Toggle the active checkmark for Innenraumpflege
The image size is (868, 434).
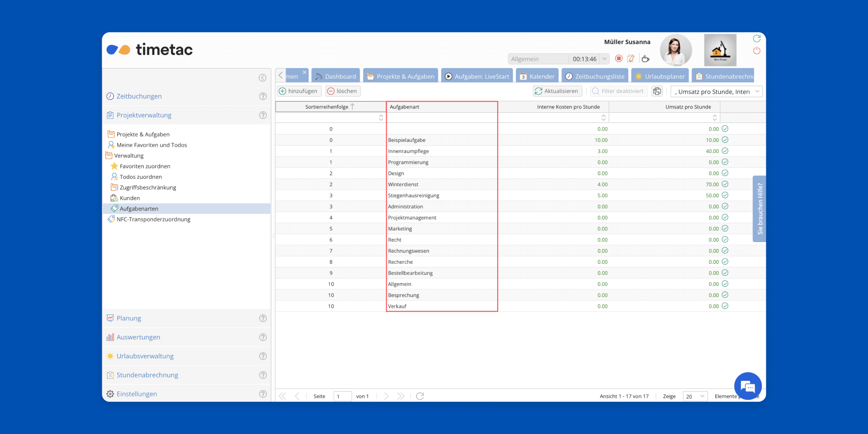point(725,151)
